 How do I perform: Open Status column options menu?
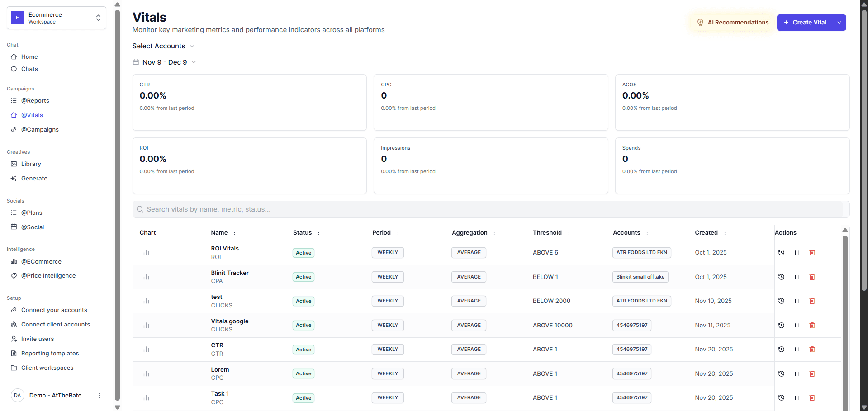(x=318, y=233)
